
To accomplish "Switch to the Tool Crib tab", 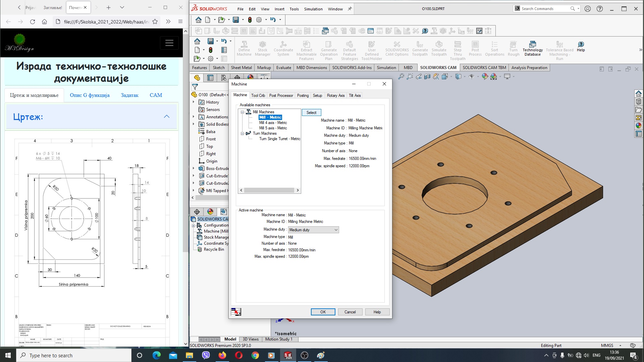I will click(258, 96).
